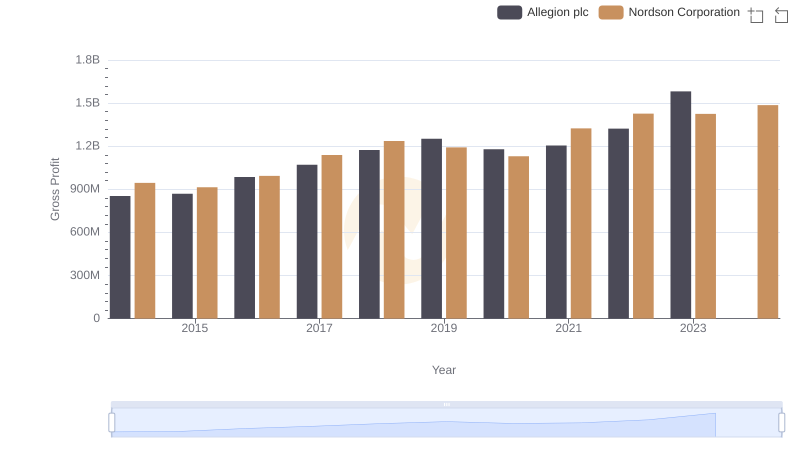Click the right handle of the zoom slider
Screen dimensions: 800x461
coord(781,423)
